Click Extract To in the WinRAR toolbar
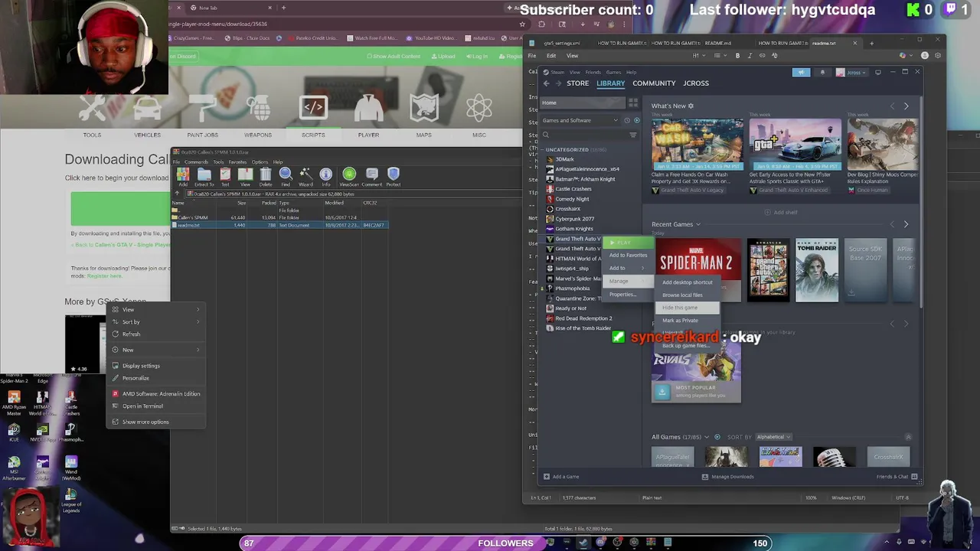 point(204,177)
